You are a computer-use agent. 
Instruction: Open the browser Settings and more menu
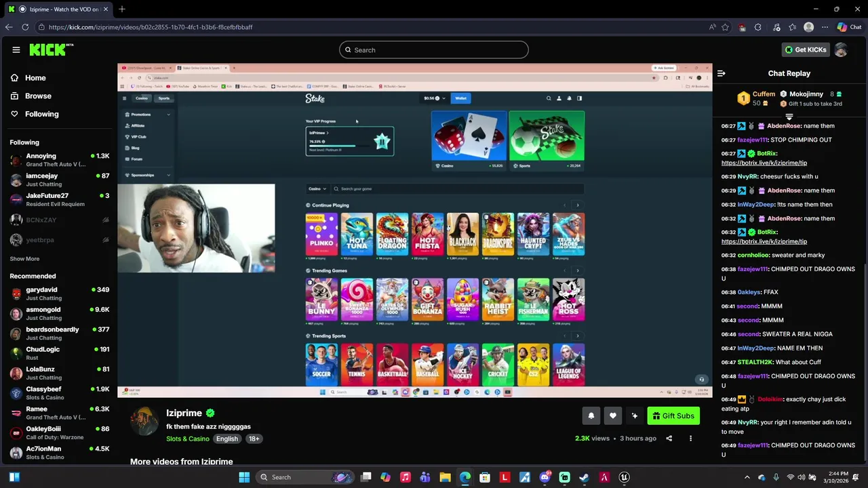pyautogui.click(x=825, y=27)
